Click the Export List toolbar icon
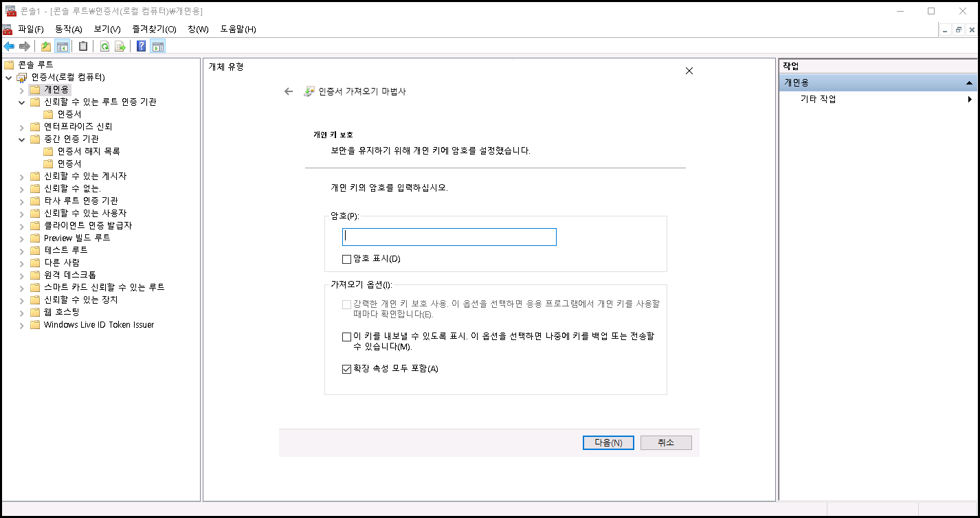 coord(120,46)
